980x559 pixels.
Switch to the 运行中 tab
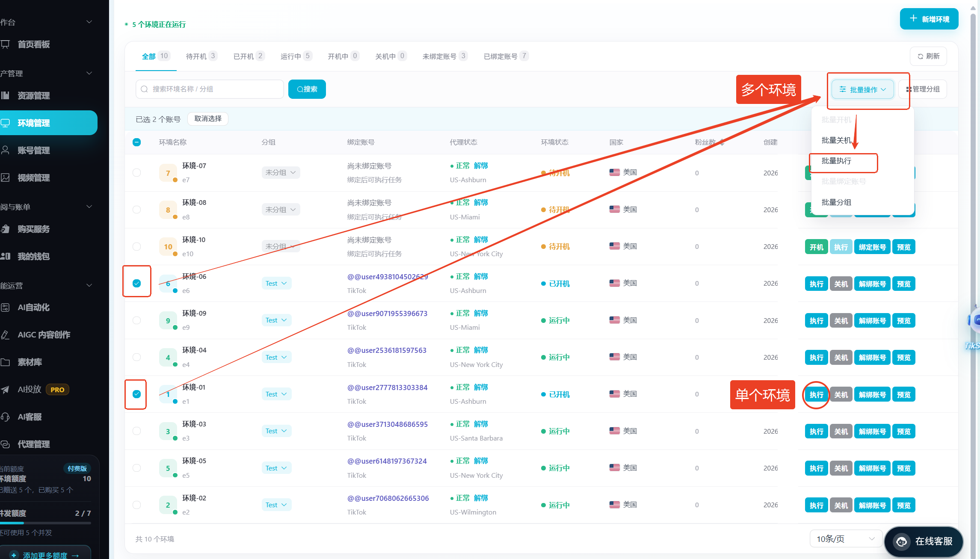click(x=296, y=56)
